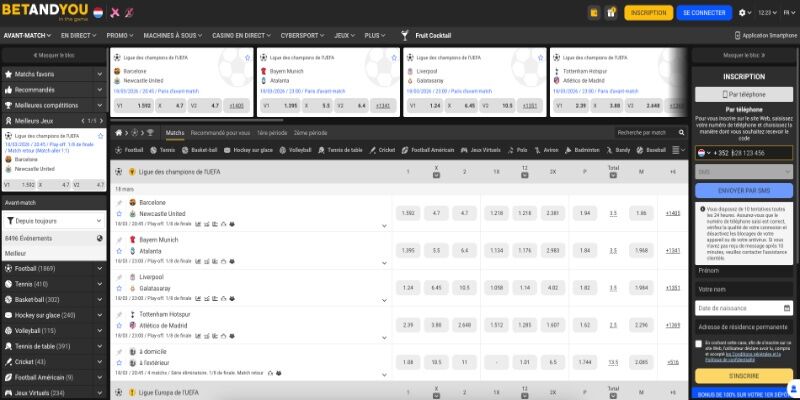Star the Barcelone top carousel card

[247, 58]
